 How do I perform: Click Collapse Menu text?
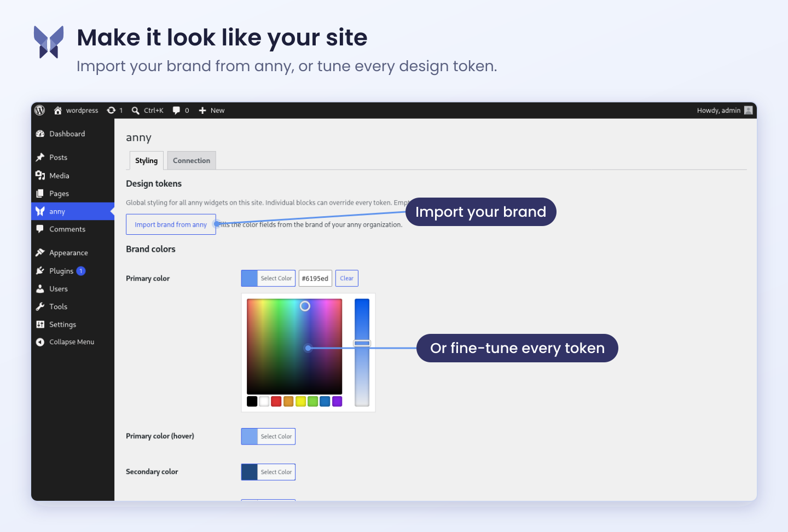tap(72, 342)
